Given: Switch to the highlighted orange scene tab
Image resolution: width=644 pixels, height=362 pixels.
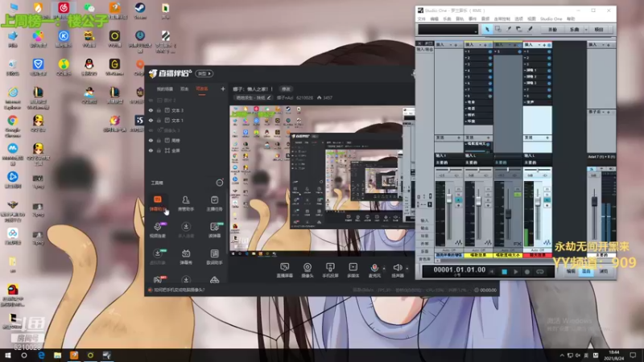Looking at the screenshot, I should tap(201, 88).
